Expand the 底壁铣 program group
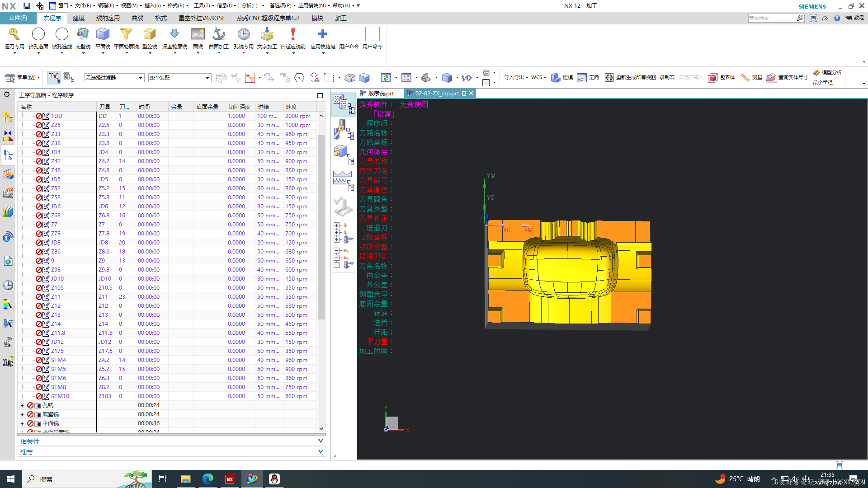The height and width of the screenshot is (488, 868). (x=22, y=414)
